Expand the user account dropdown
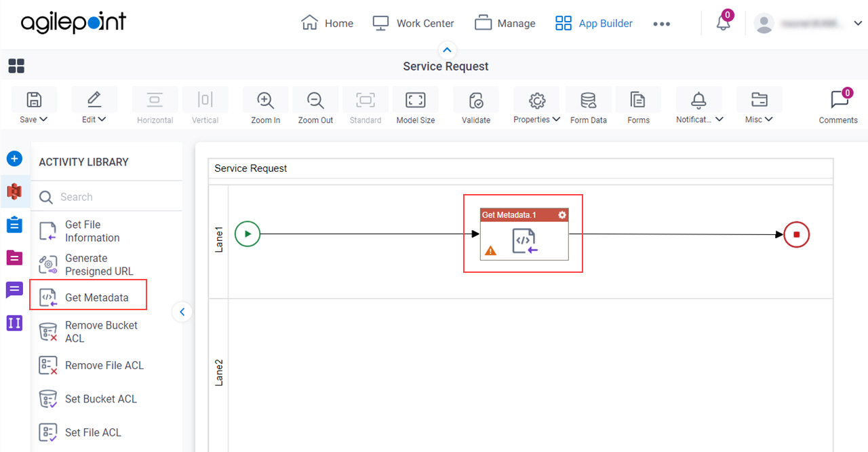Screen dimensions: 868x452 click(x=857, y=23)
